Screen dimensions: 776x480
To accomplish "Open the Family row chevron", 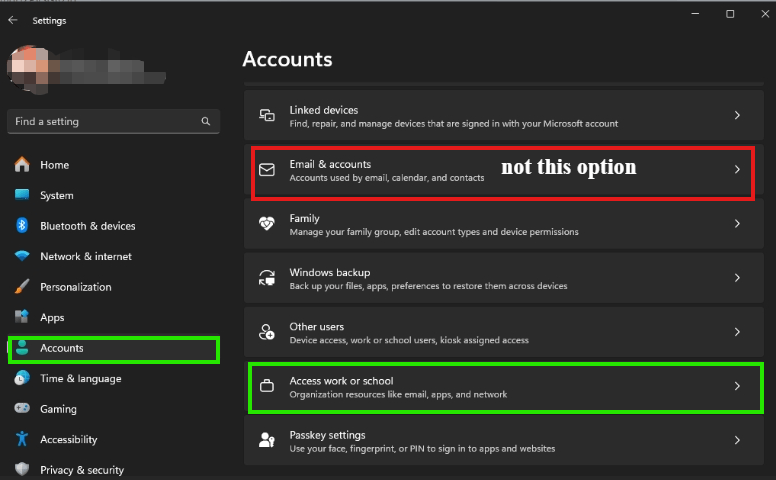I will pos(737,224).
